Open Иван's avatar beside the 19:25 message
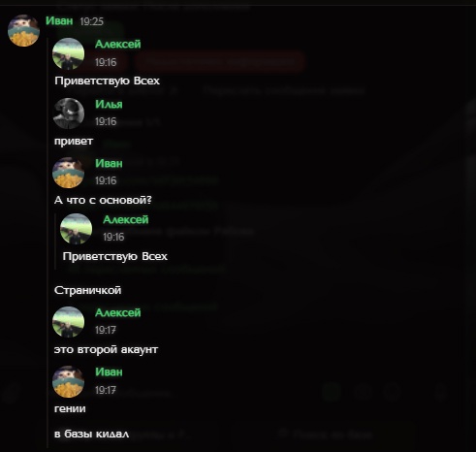This screenshot has height=452, width=476. tap(23, 30)
